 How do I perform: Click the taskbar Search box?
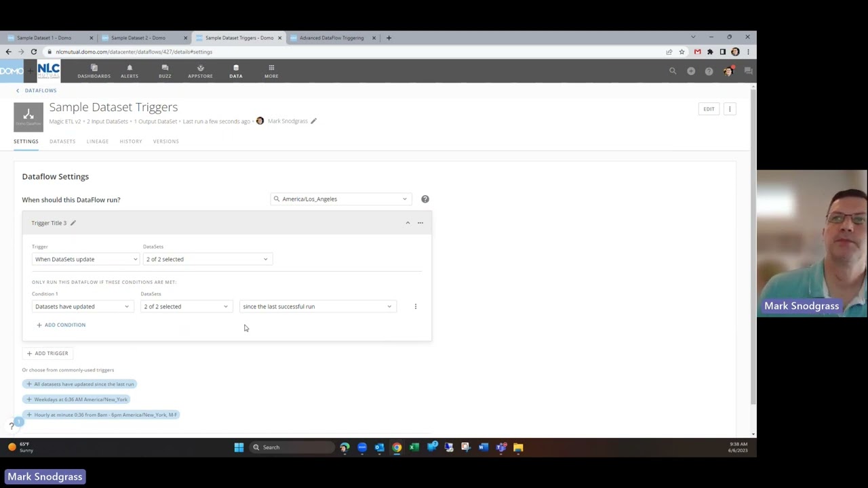[x=292, y=447]
